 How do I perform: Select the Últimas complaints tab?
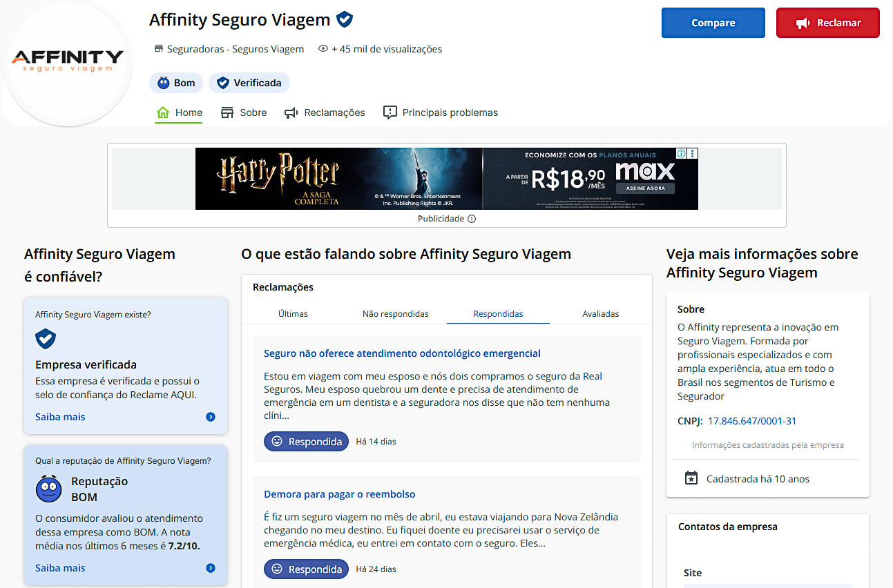pyautogui.click(x=293, y=313)
